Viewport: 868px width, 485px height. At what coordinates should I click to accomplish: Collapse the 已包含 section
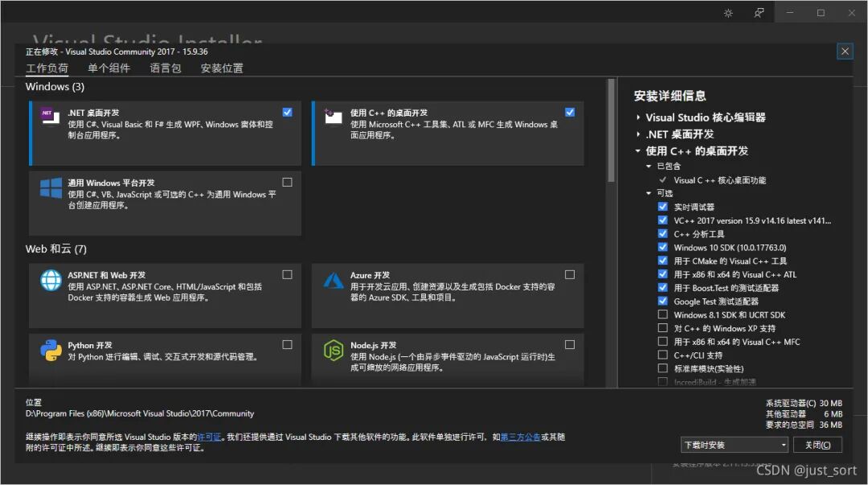pyautogui.click(x=649, y=166)
